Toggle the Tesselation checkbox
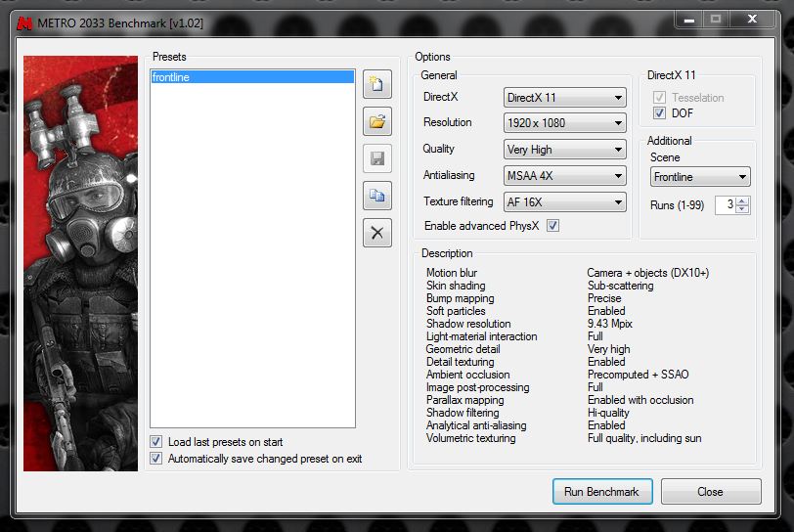The width and height of the screenshot is (794, 532). (x=659, y=97)
